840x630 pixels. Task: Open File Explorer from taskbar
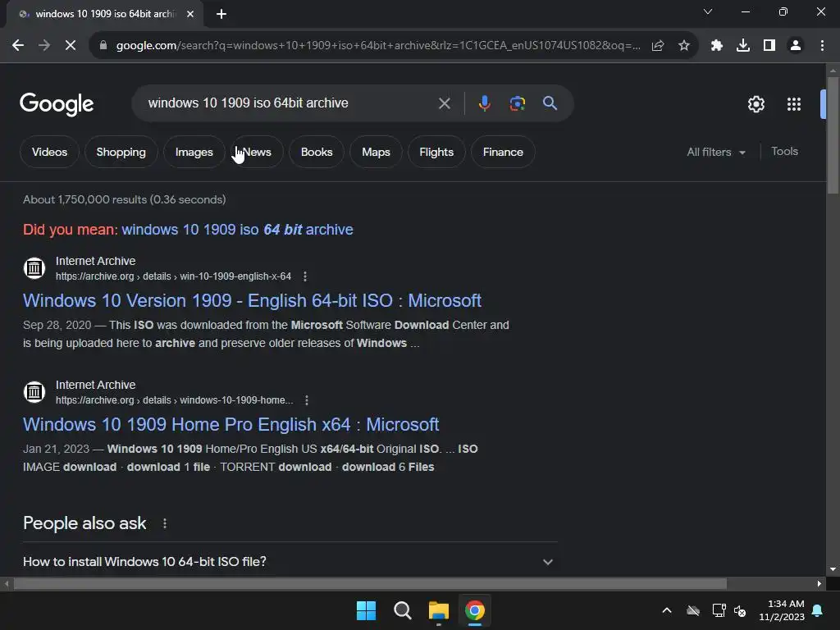439,610
